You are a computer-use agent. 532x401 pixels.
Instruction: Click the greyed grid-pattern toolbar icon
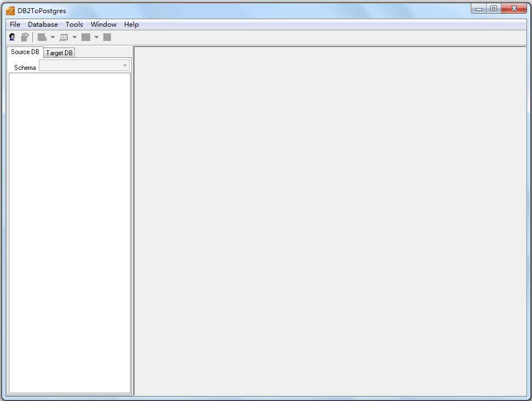pyautogui.click(x=64, y=37)
